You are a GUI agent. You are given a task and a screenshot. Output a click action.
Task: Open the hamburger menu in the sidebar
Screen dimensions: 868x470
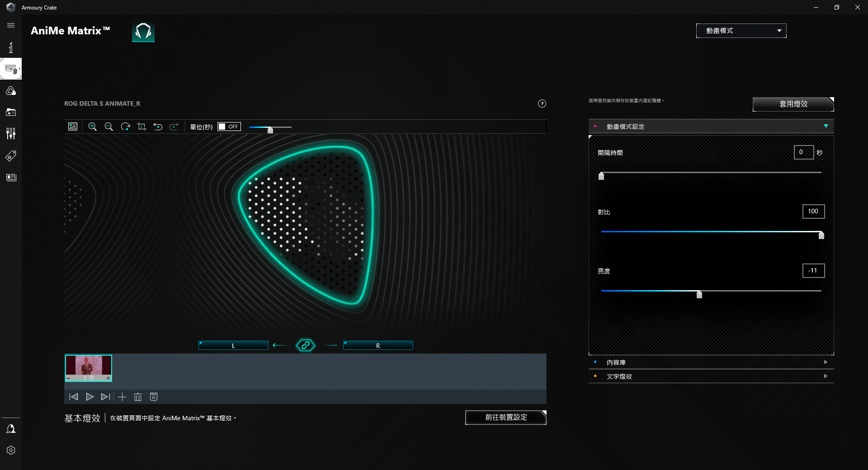pyautogui.click(x=11, y=25)
